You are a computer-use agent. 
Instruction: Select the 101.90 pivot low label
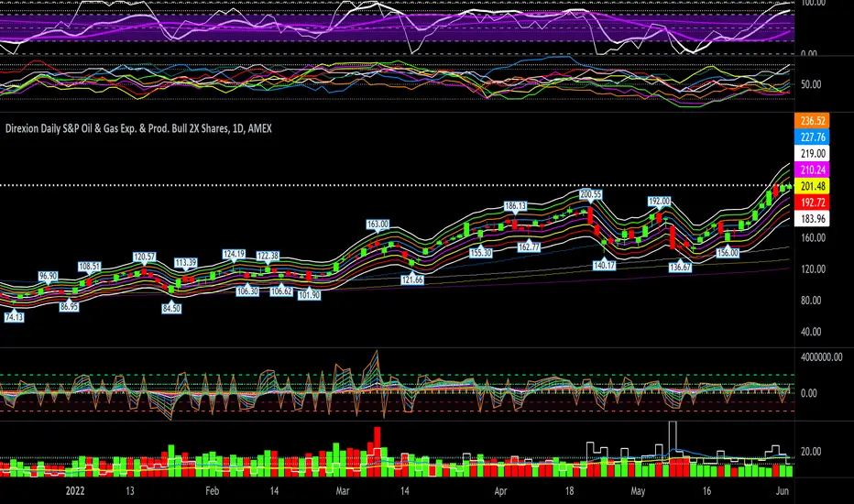[309, 295]
